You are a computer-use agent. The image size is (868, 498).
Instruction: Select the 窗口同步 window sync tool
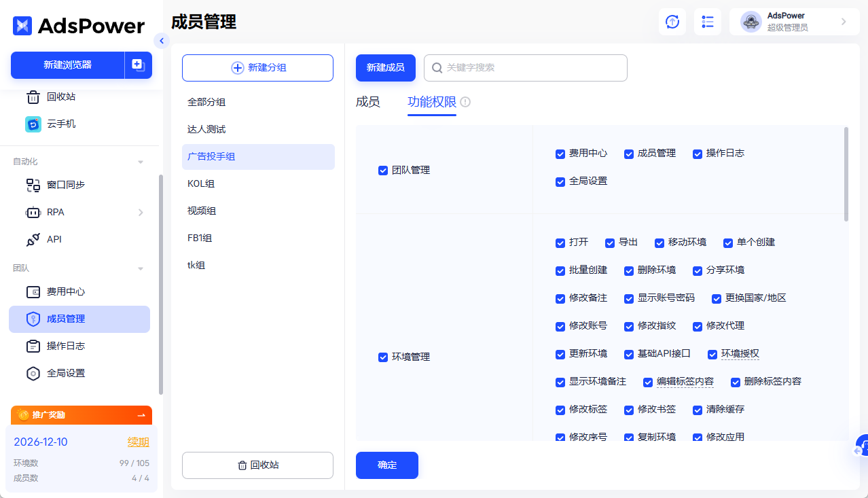point(66,184)
